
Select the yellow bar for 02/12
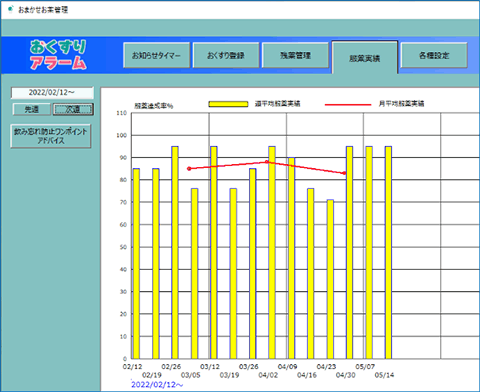(136, 264)
